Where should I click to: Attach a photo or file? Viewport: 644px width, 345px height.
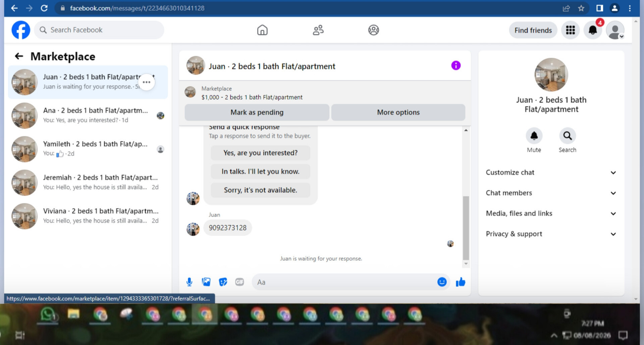(x=206, y=282)
